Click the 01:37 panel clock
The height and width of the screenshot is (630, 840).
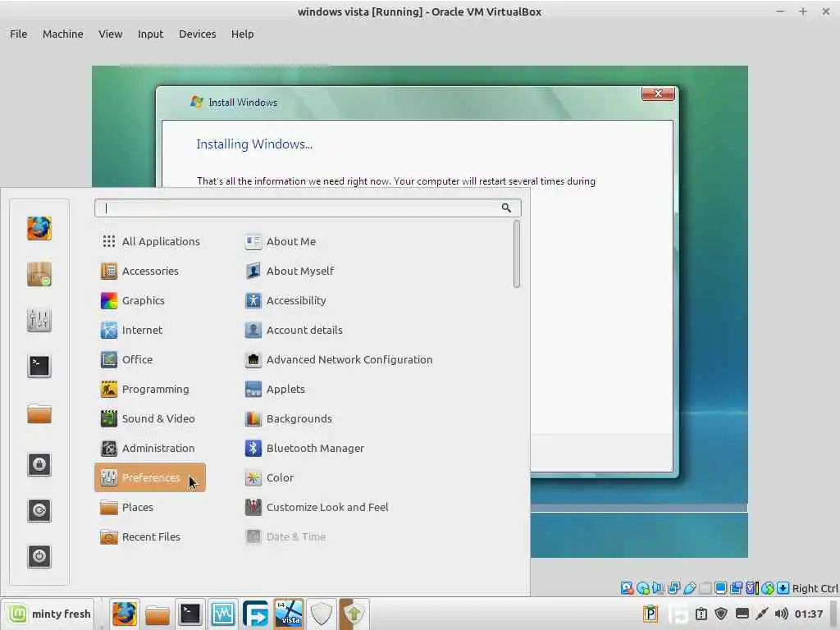coord(808,614)
